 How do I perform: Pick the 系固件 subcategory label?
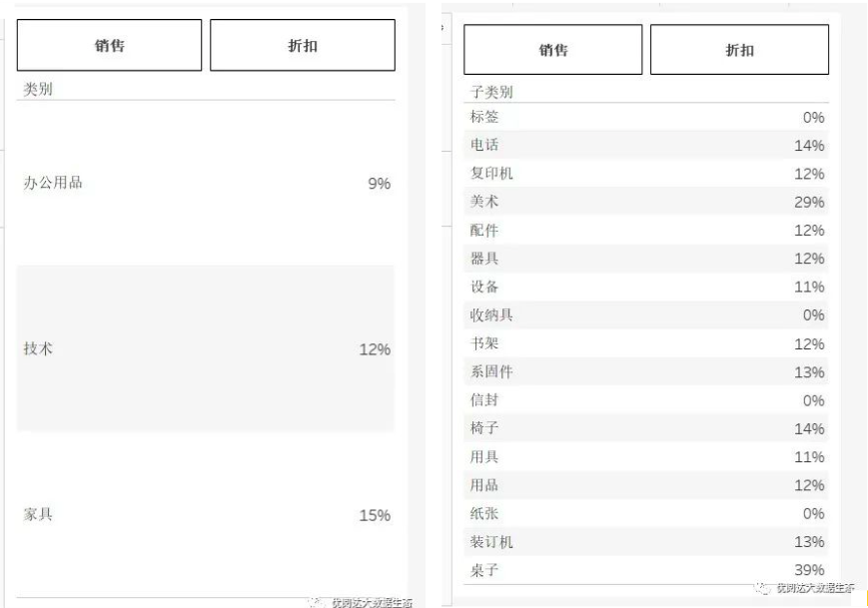coord(491,372)
